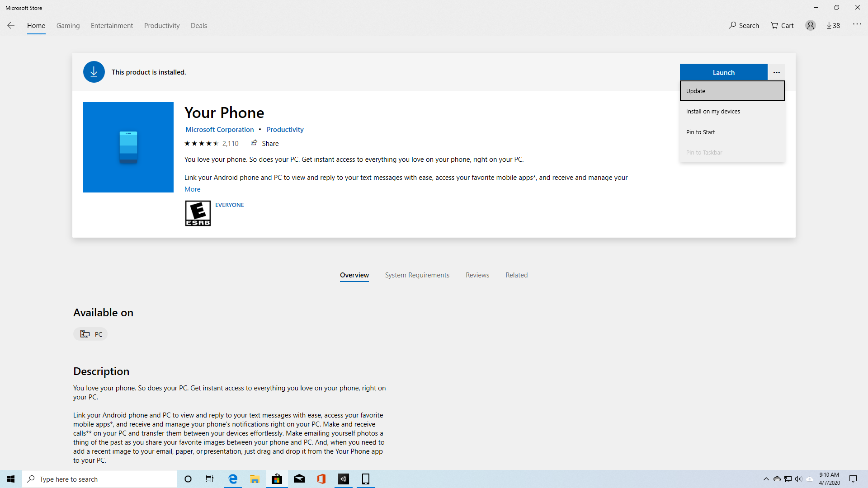Click the PC device chip
Screen dimensions: 868x488
click(90, 334)
